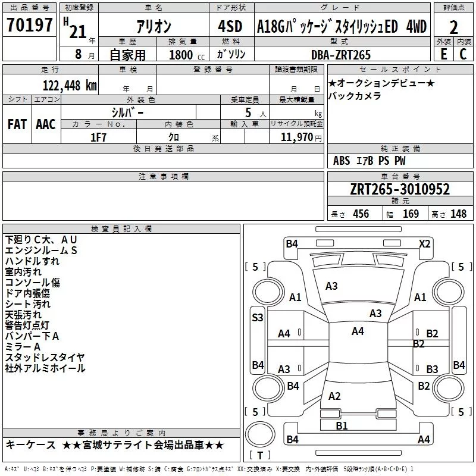Viewport: 476px width, 476px height.
Task: Select the B3 mark on rear door
Action: [x=432, y=369]
